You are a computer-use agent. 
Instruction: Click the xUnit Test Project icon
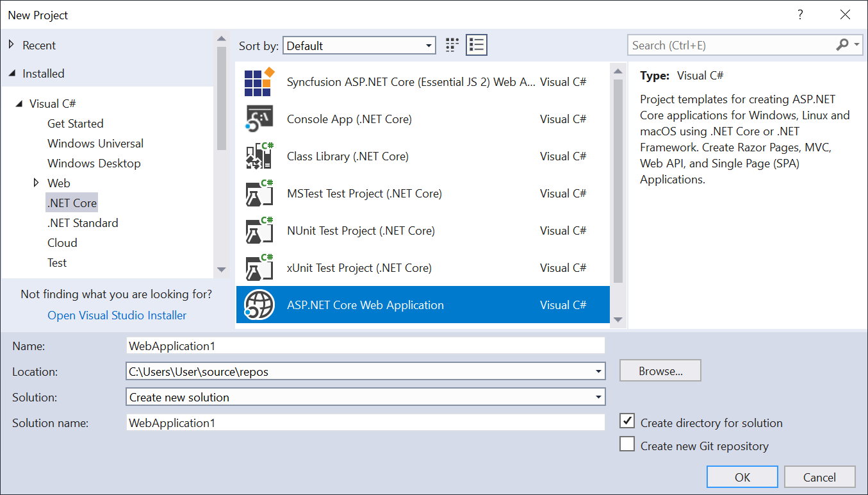click(x=259, y=268)
